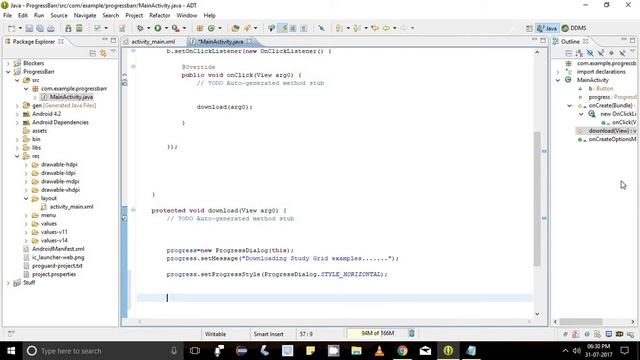Expand import declarations in Outline

pos(558,72)
